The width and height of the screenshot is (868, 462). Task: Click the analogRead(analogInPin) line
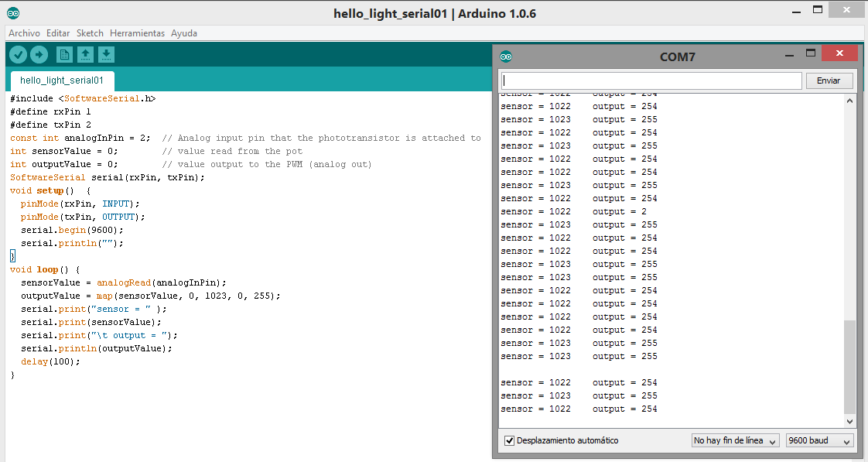click(124, 283)
